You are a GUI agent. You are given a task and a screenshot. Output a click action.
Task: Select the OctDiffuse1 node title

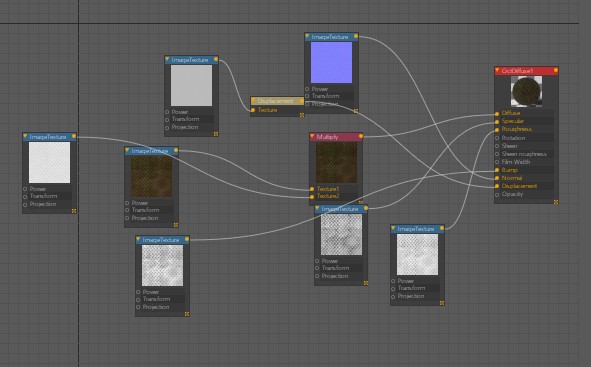[517, 70]
